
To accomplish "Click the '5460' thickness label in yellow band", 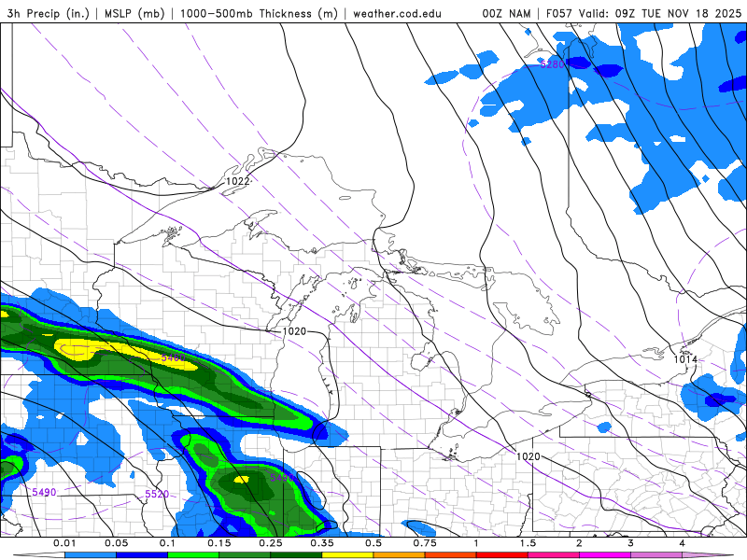I will (173, 357).
